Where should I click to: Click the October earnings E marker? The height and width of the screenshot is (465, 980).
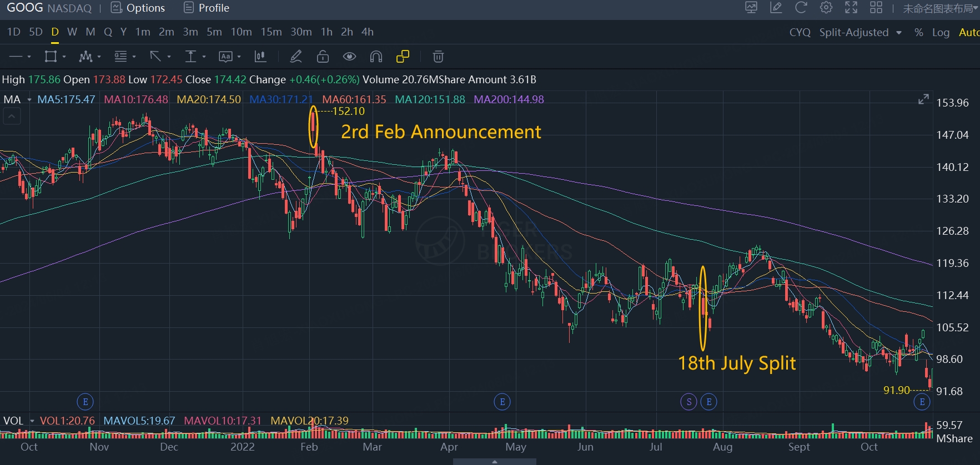922,402
